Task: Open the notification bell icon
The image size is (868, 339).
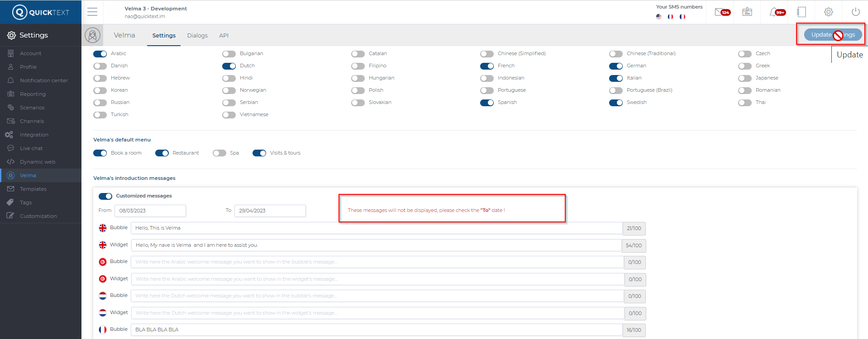Action: click(776, 12)
